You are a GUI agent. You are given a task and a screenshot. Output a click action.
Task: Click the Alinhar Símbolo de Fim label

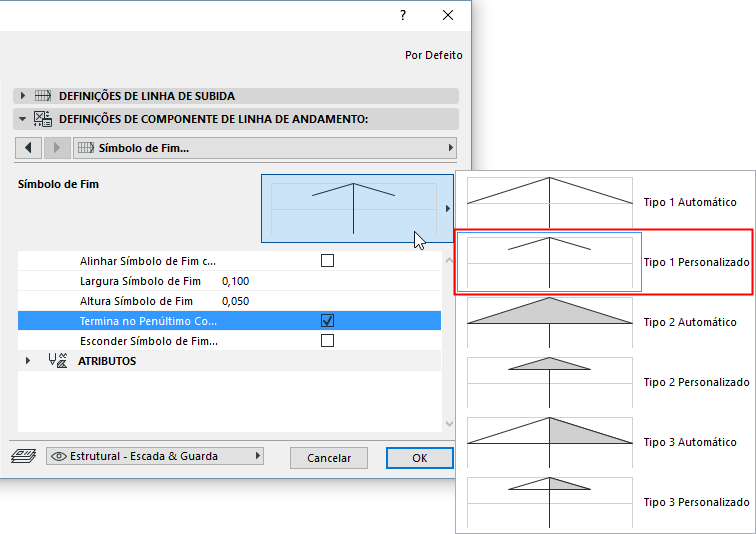148,261
